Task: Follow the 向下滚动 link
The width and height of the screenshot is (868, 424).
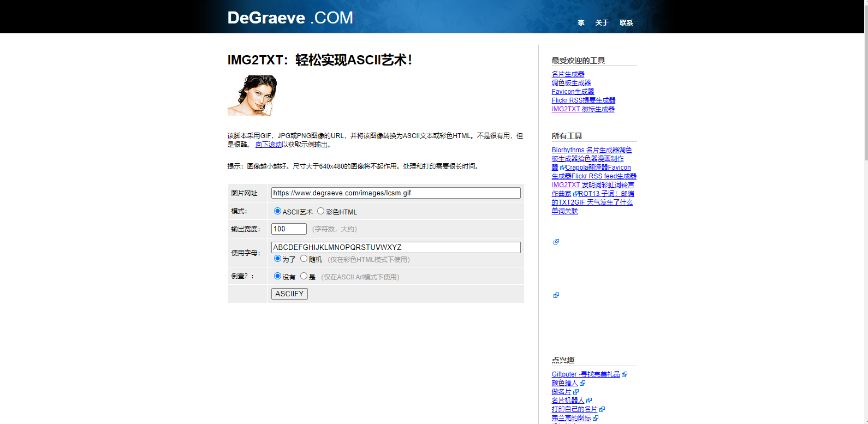Action: point(268,145)
